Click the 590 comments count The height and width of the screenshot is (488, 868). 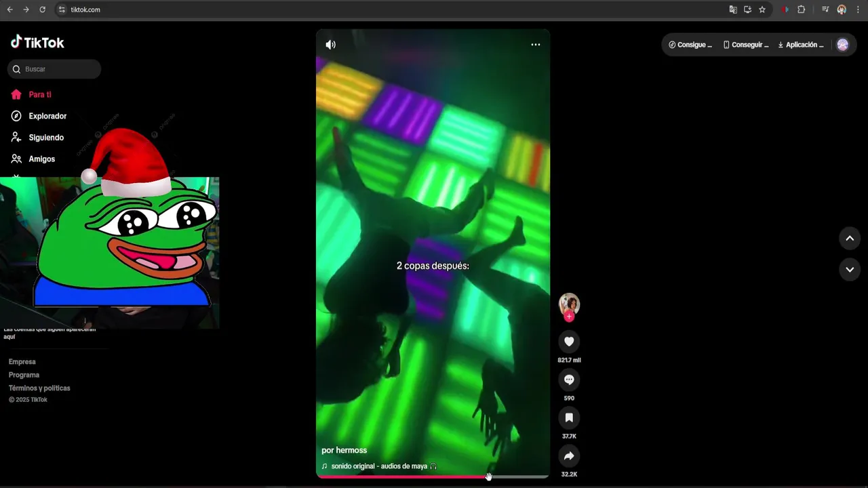[569, 398]
